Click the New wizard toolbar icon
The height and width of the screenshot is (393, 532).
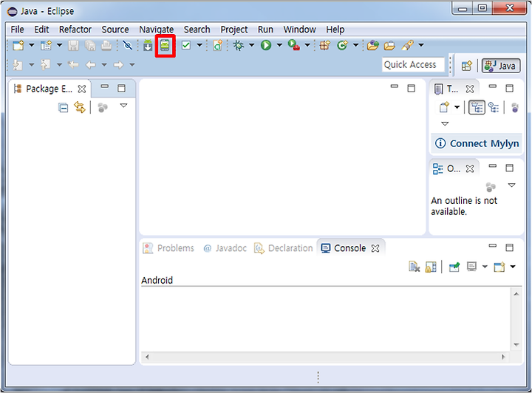pos(18,45)
